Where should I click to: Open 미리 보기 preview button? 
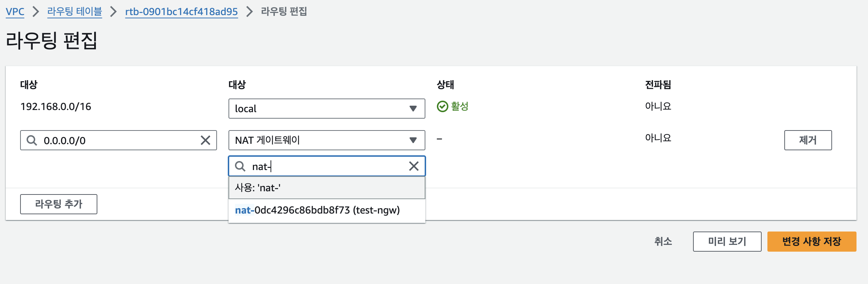pos(727,242)
